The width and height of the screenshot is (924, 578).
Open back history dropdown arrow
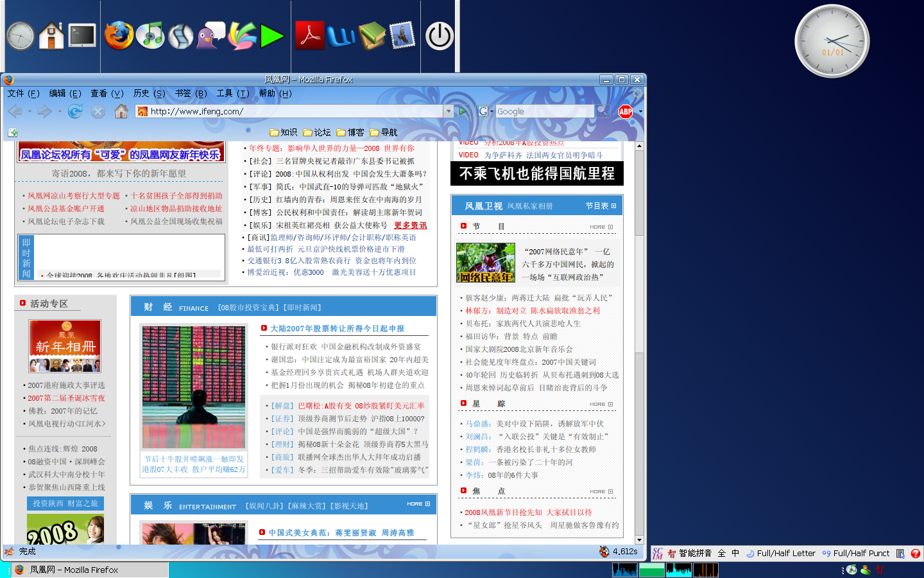30,112
